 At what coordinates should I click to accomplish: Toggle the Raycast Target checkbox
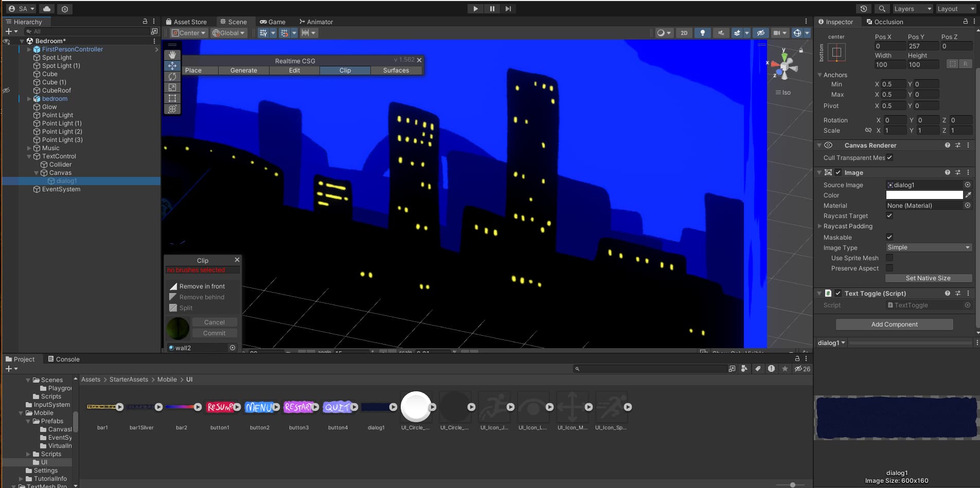tap(889, 216)
